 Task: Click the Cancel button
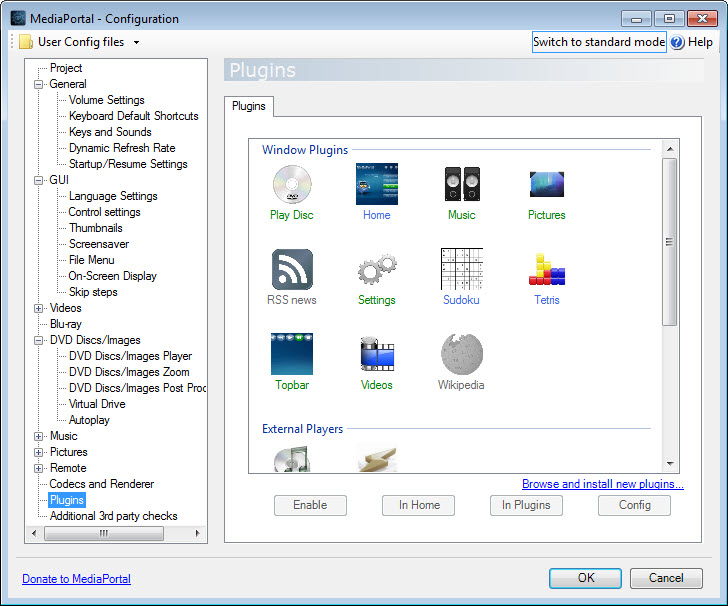pyautogui.click(x=666, y=578)
